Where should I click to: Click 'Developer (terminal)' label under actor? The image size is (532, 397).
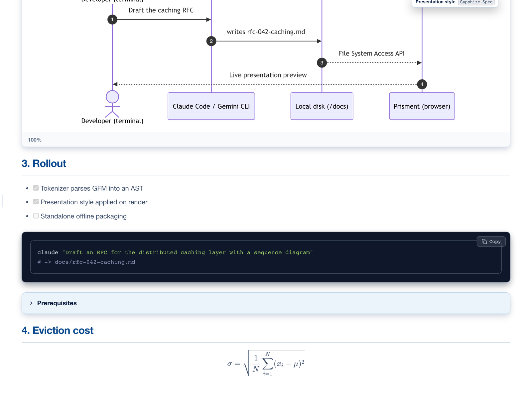(112, 121)
